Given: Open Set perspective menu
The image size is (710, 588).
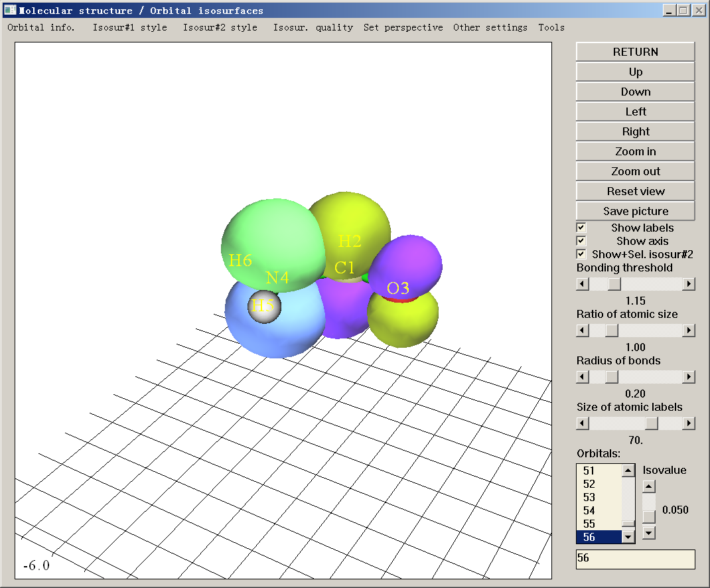Looking at the screenshot, I should pyautogui.click(x=403, y=28).
